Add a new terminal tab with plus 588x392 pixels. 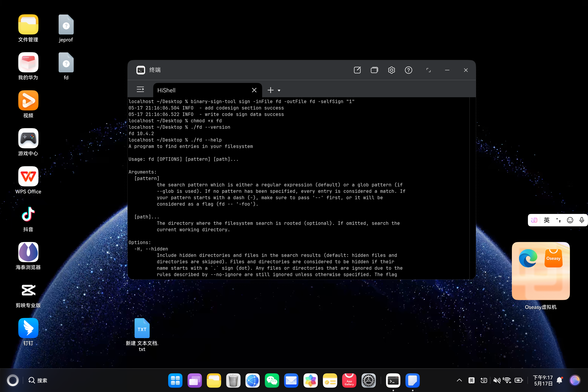click(270, 90)
